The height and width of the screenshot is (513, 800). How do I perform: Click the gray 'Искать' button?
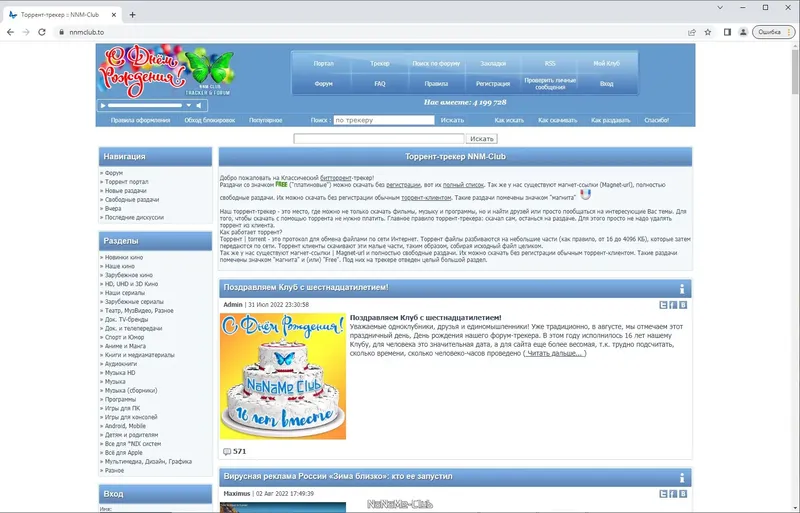pos(482,138)
